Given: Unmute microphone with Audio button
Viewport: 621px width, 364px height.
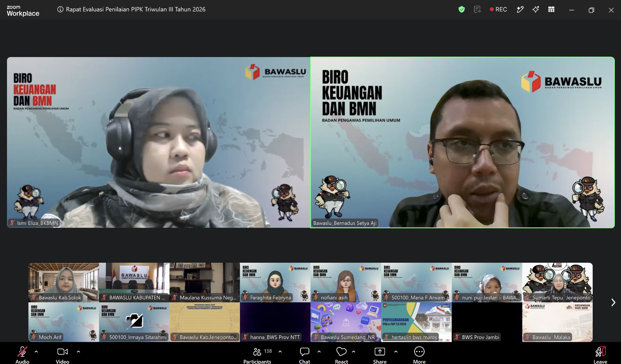Looking at the screenshot, I should 23,355.
